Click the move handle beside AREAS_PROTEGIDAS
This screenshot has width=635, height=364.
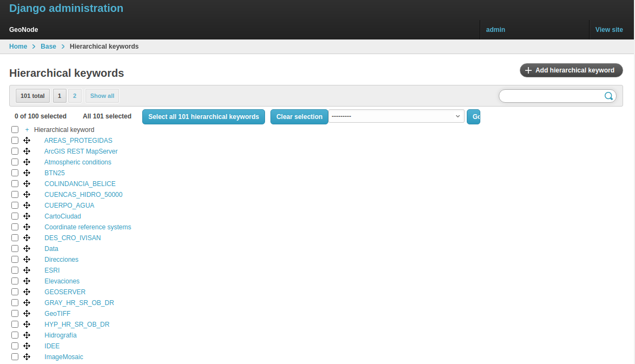tap(27, 140)
